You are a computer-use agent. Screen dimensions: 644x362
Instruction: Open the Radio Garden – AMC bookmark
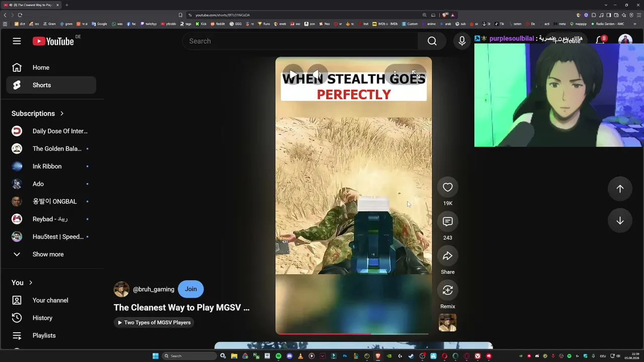(x=608, y=24)
